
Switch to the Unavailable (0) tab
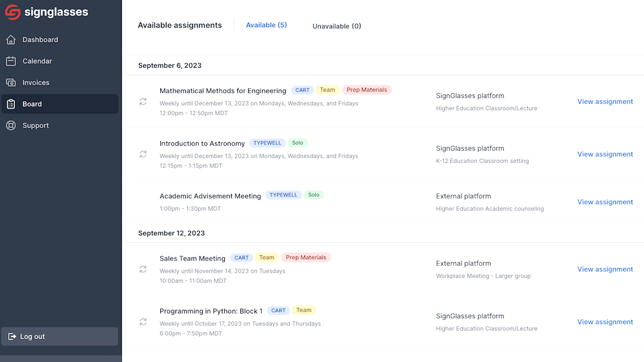pos(337,26)
